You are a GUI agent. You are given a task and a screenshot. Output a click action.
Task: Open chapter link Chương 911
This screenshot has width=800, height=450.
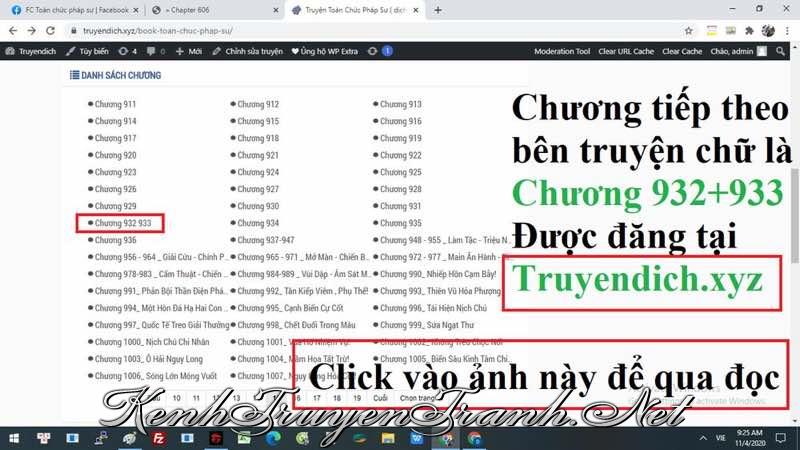pyautogui.click(x=115, y=104)
